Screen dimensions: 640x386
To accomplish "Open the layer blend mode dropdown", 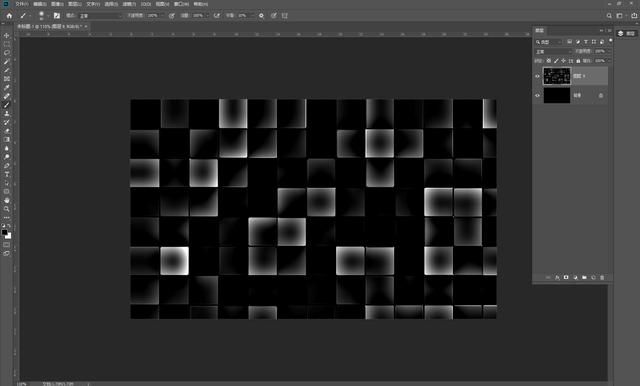I will point(553,52).
